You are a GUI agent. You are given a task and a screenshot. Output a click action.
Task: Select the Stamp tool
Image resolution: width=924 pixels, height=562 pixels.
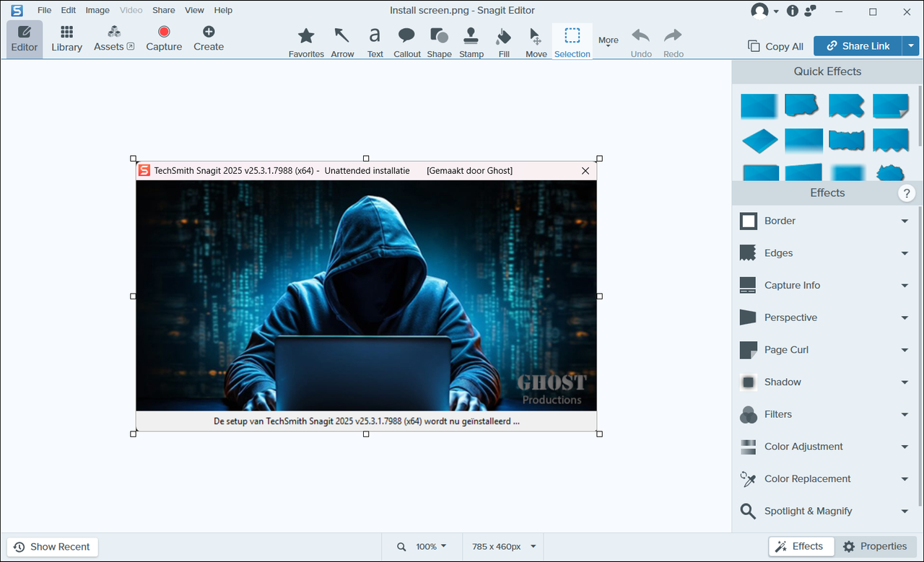coord(471,43)
